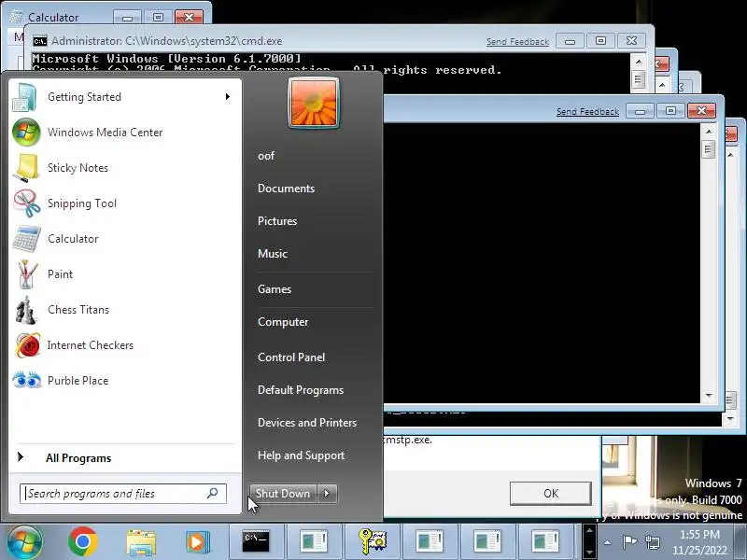Open the oof user folder

pos(266,156)
